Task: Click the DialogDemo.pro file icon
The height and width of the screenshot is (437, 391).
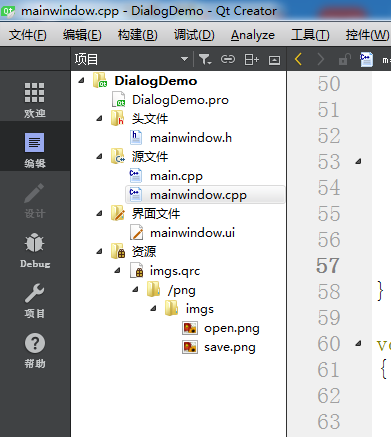Action: pos(118,99)
